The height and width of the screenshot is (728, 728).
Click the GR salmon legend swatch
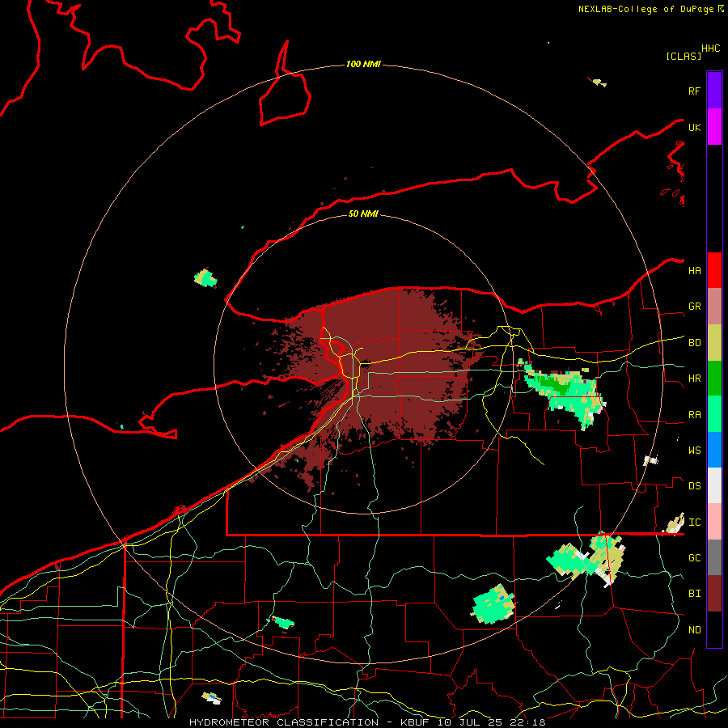pos(714,306)
